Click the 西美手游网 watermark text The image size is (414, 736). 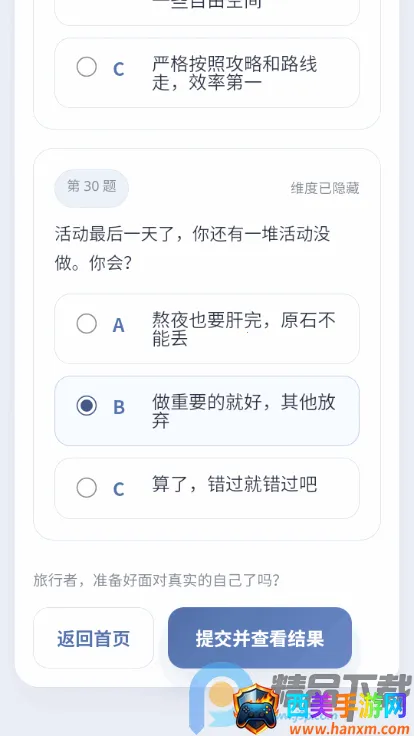(x=346, y=707)
